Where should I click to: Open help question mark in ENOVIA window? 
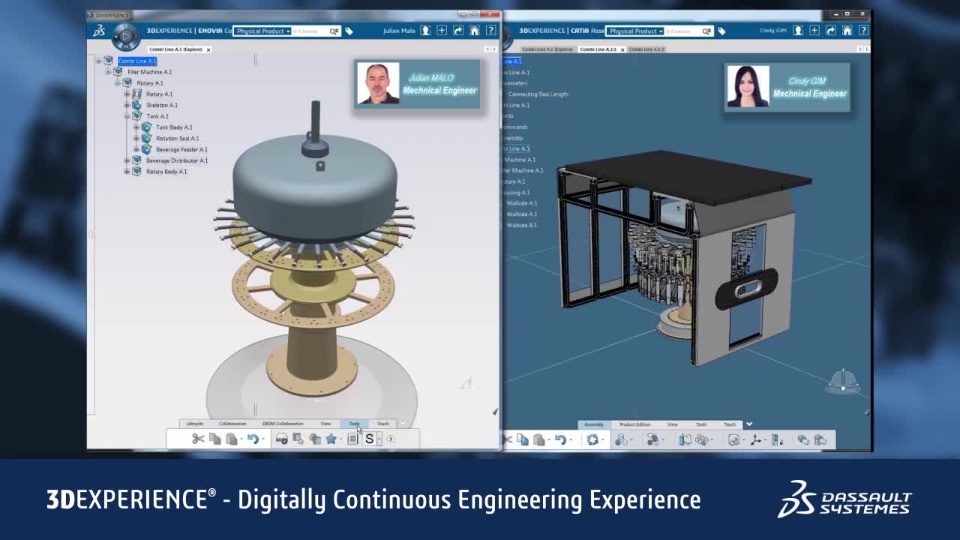491,31
